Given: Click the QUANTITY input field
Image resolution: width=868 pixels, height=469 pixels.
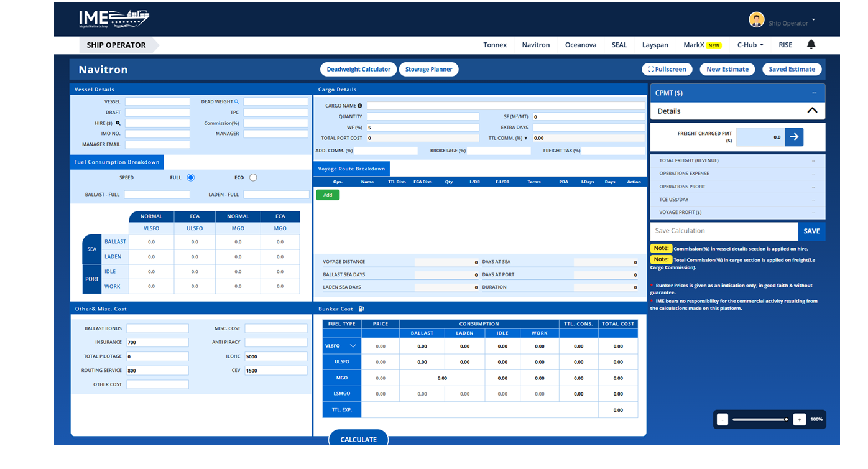Looking at the screenshot, I should pos(423,116).
